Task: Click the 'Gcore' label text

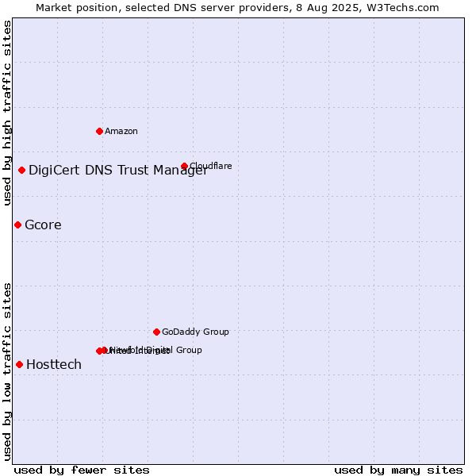Action: coord(43,225)
